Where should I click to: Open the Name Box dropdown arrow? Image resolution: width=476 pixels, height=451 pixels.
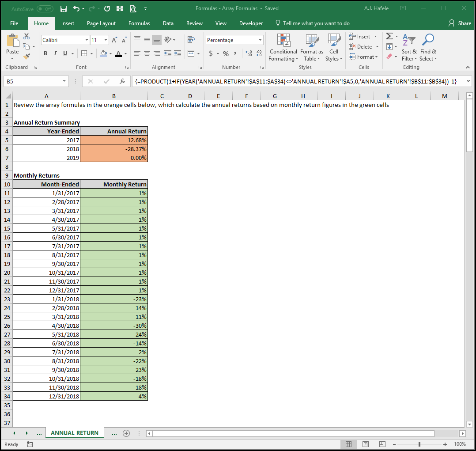point(64,81)
